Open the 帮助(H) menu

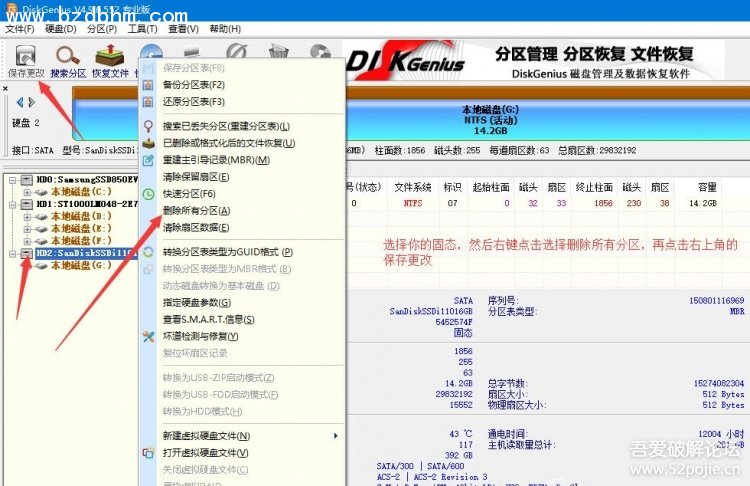[225, 29]
